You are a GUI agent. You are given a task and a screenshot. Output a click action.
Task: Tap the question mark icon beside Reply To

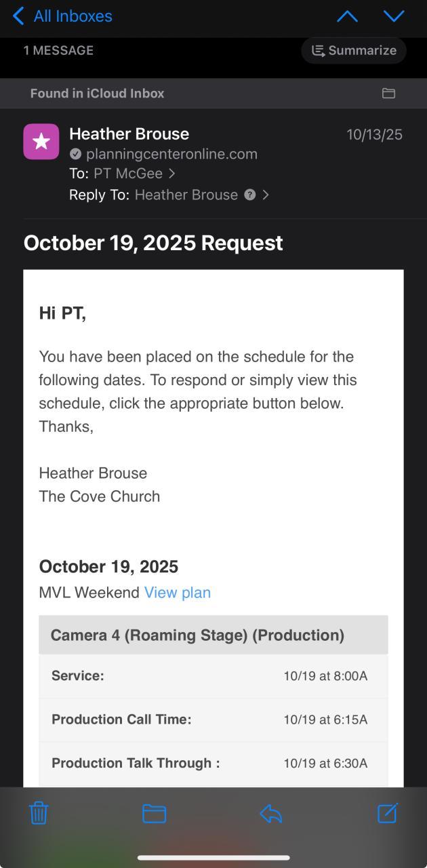click(250, 195)
